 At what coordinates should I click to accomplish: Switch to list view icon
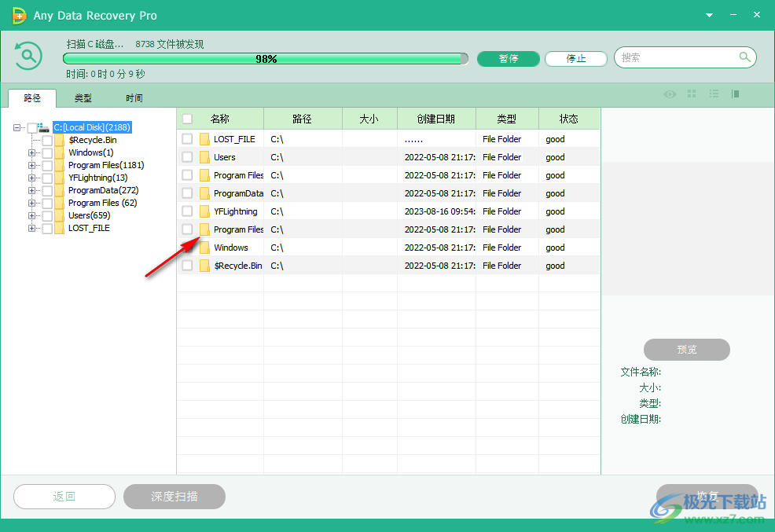pyautogui.click(x=714, y=94)
